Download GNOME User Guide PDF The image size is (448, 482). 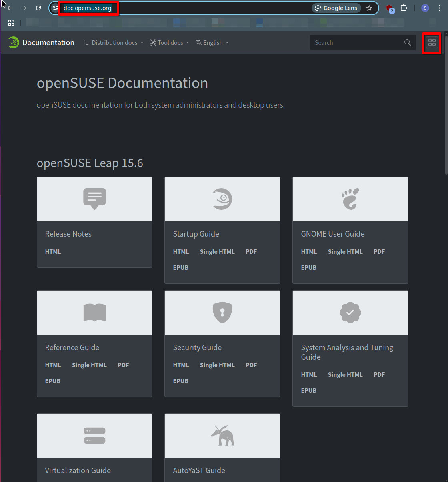[379, 252]
